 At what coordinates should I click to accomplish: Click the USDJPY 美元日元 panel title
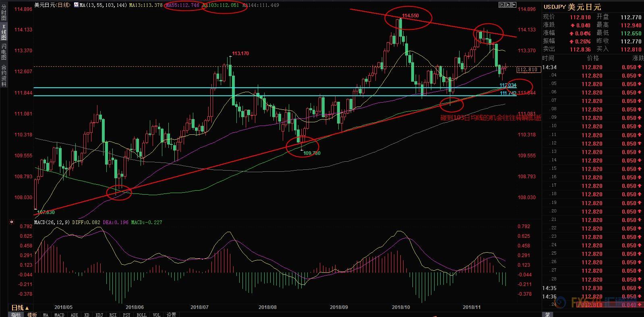pyautogui.click(x=572, y=7)
